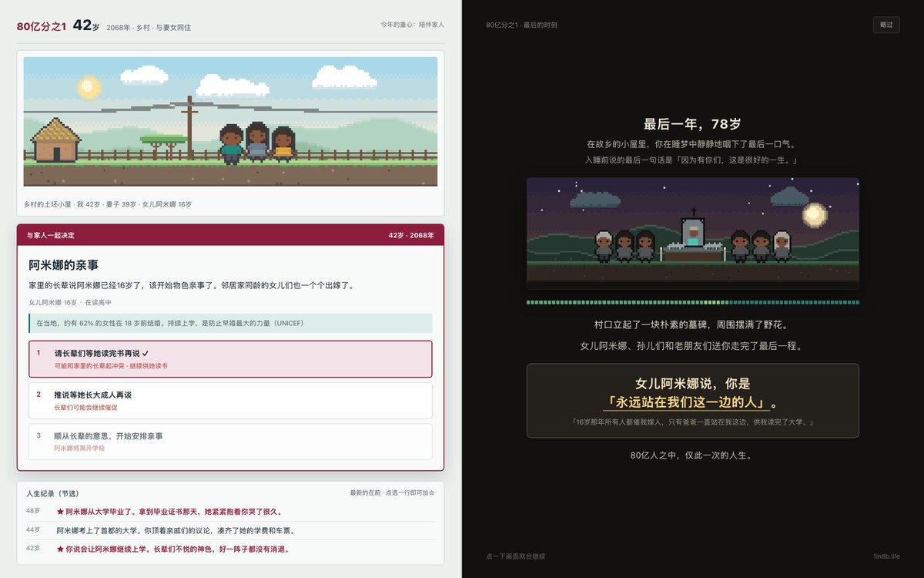Click the 2068年 · 乡村 · 与妻女同住 status
924x578 pixels.
tap(149, 27)
